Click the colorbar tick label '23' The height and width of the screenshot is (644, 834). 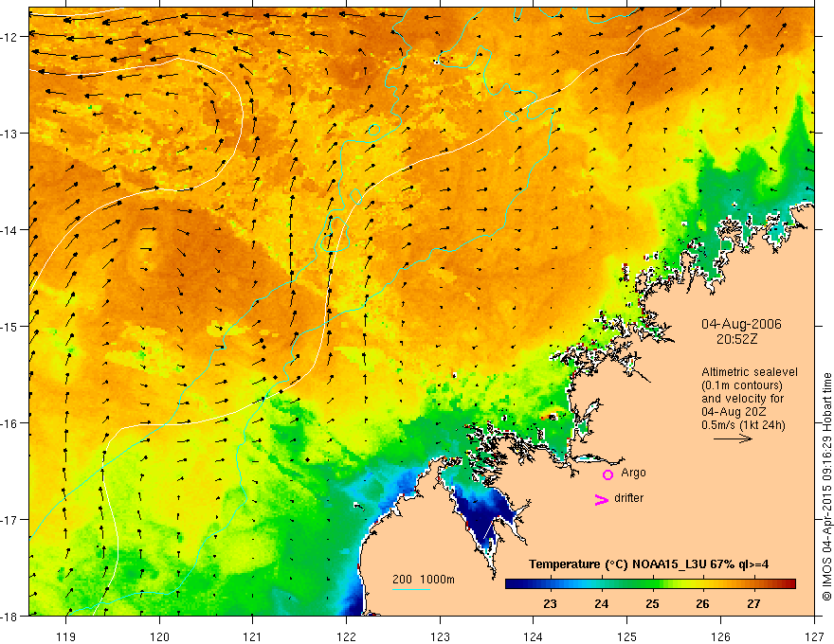pos(550,604)
